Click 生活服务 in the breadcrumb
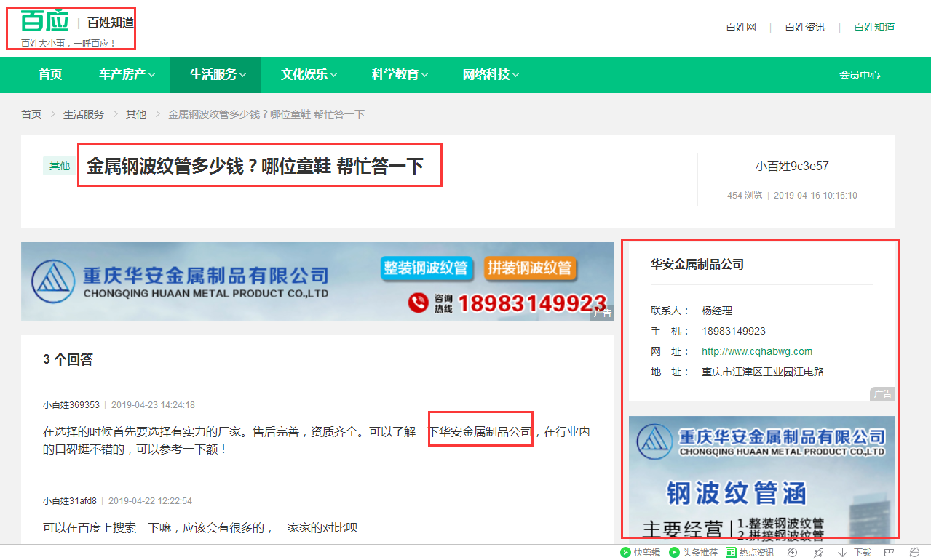 (x=84, y=114)
